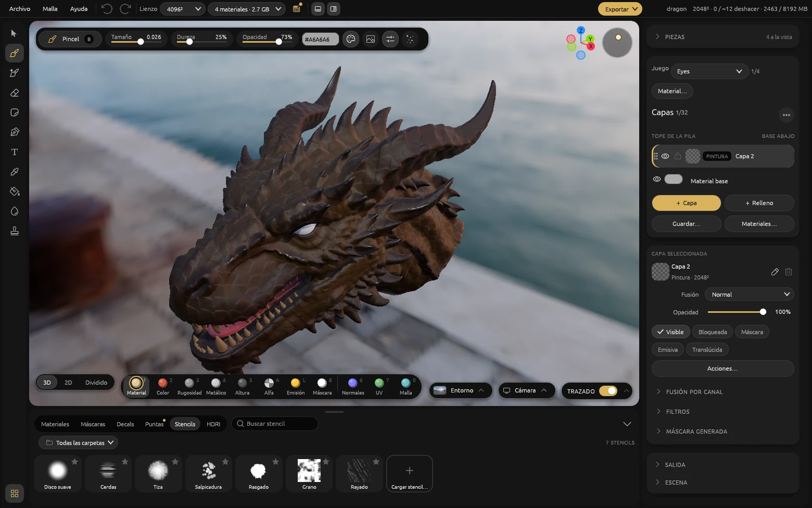Open the Fusión blend mode dropdown

(x=750, y=295)
